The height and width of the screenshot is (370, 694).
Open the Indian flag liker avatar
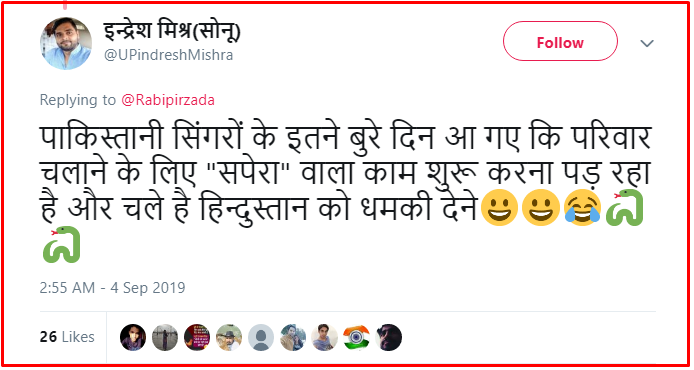(356, 338)
